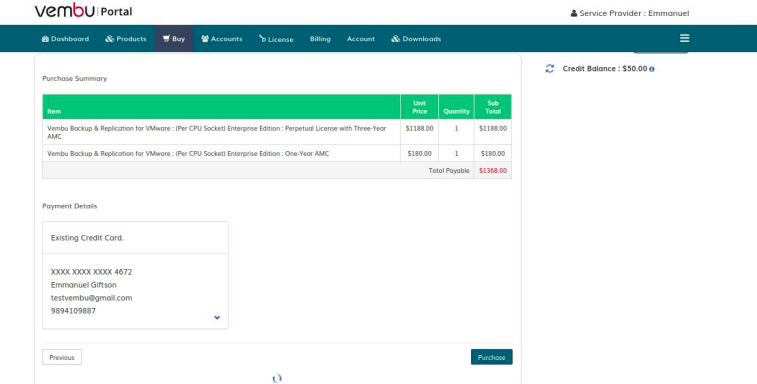The width and height of the screenshot is (757, 384).
Task: Click the Previous button
Action: pos(62,357)
